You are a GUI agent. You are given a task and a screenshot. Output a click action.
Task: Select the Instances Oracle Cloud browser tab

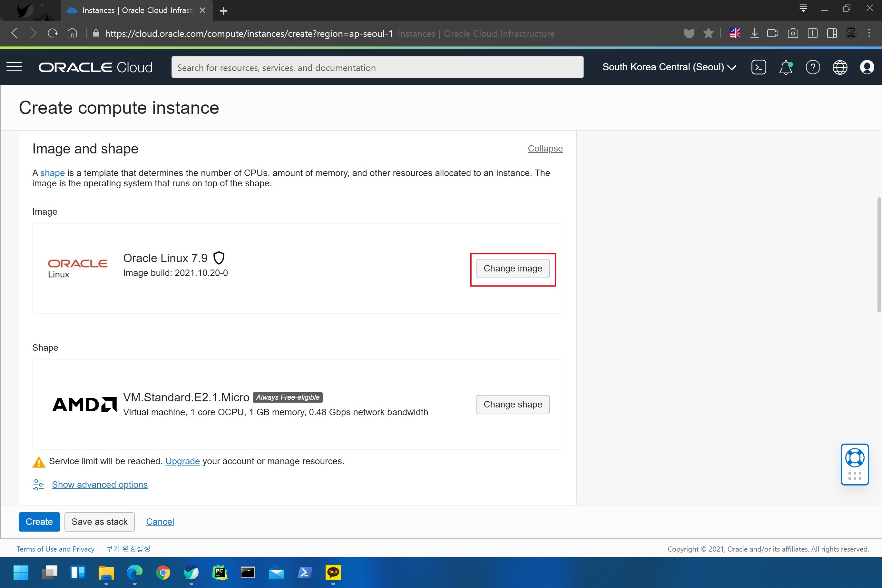coord(137,10)
